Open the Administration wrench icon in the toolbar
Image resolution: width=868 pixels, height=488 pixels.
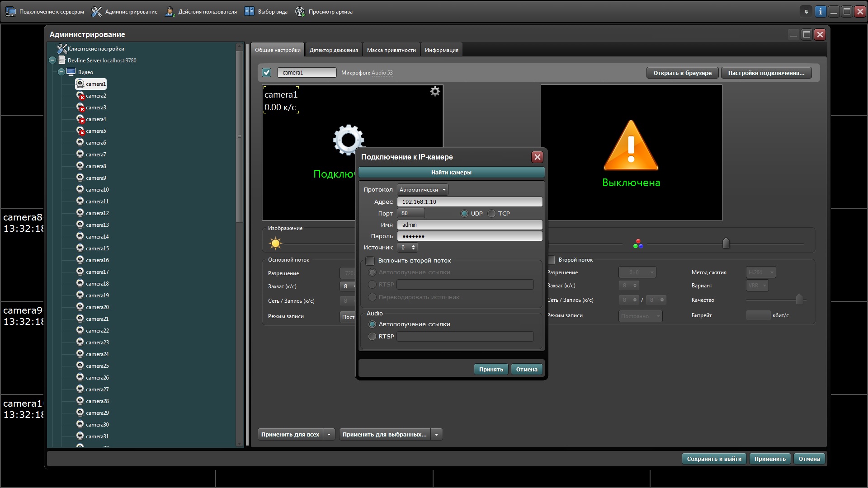click(97, 12)
